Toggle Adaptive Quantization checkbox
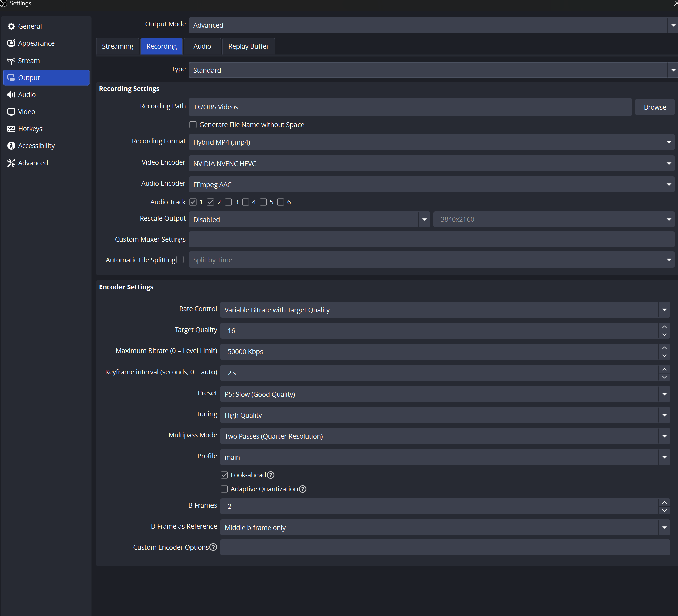This screenshot has width=678, height=616. [224, 489]
